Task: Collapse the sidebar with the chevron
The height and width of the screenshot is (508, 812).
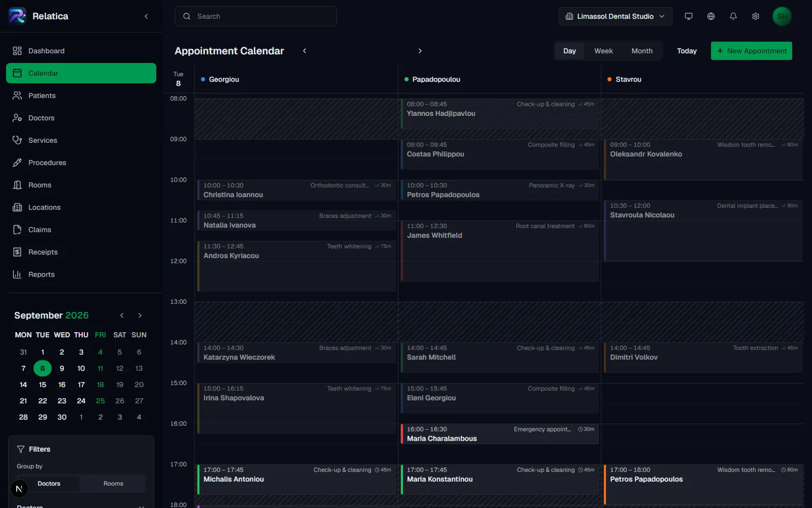Action: (x=146, y=16)
